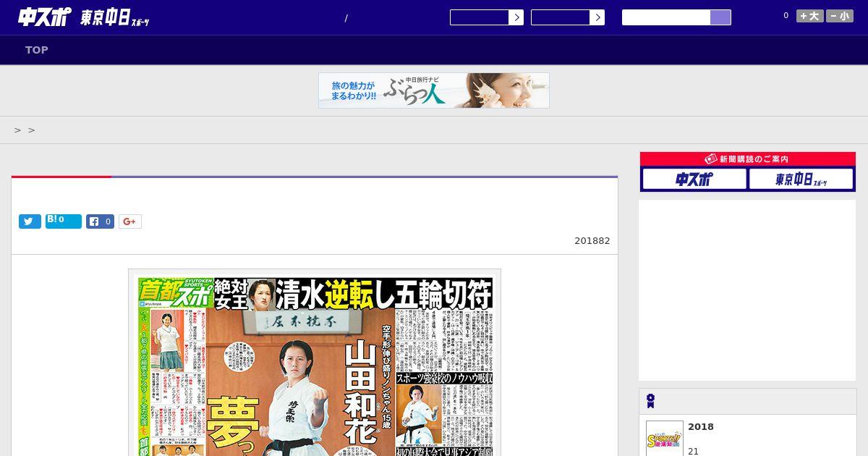Open the first header dropdown arrow
The width and height of the screenshot is (868, 456).
[516, 17]
